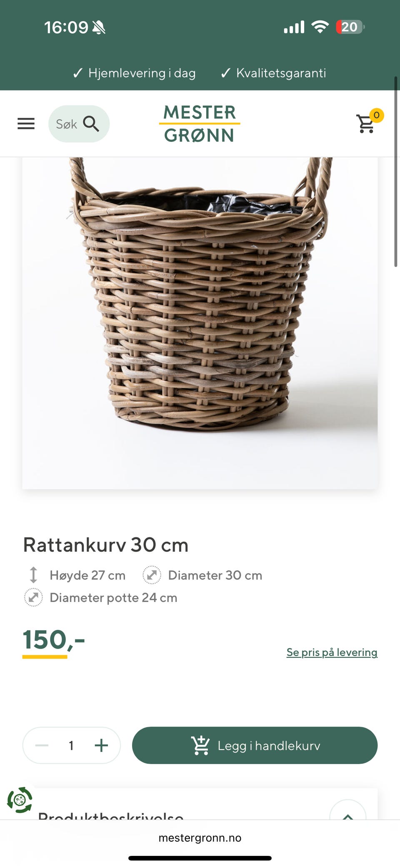Click the page scrollbar on right edge

pos(396,171)
